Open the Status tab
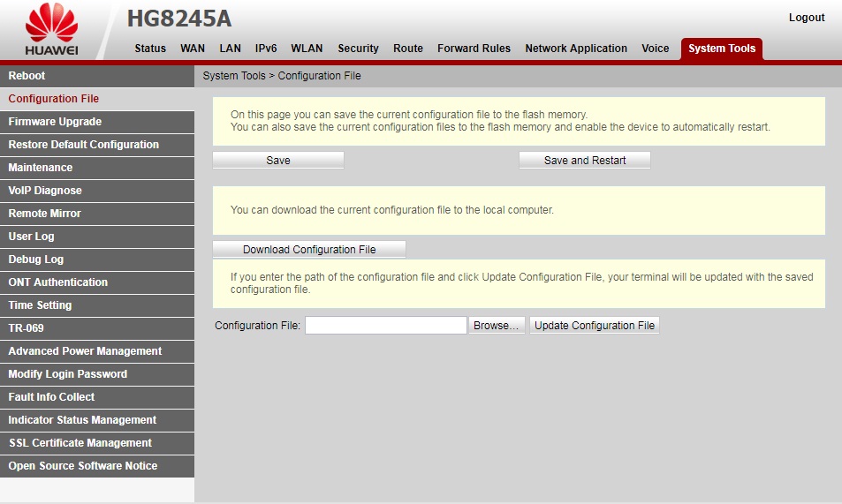 (150, 49)
